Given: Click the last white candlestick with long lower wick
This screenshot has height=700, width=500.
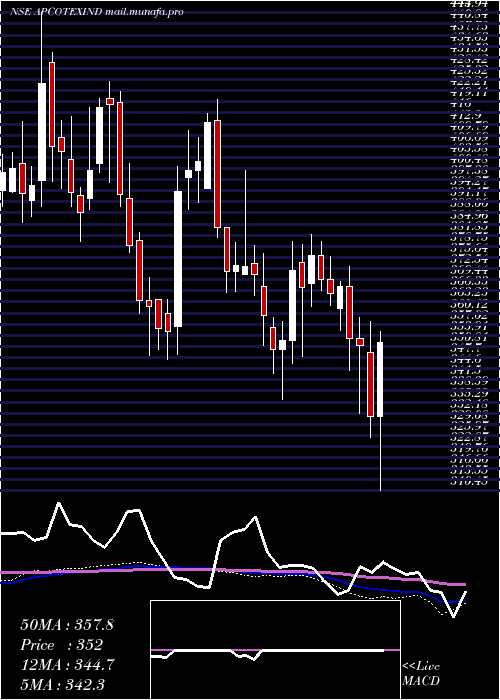Looking at the screenshot, I should coord(380,379).
